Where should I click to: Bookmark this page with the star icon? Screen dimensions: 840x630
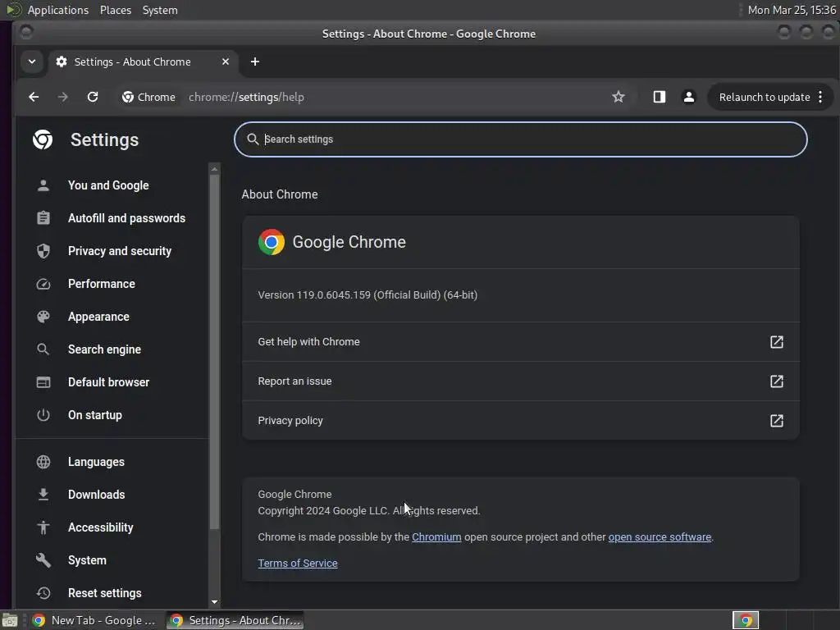pos(619,97)
